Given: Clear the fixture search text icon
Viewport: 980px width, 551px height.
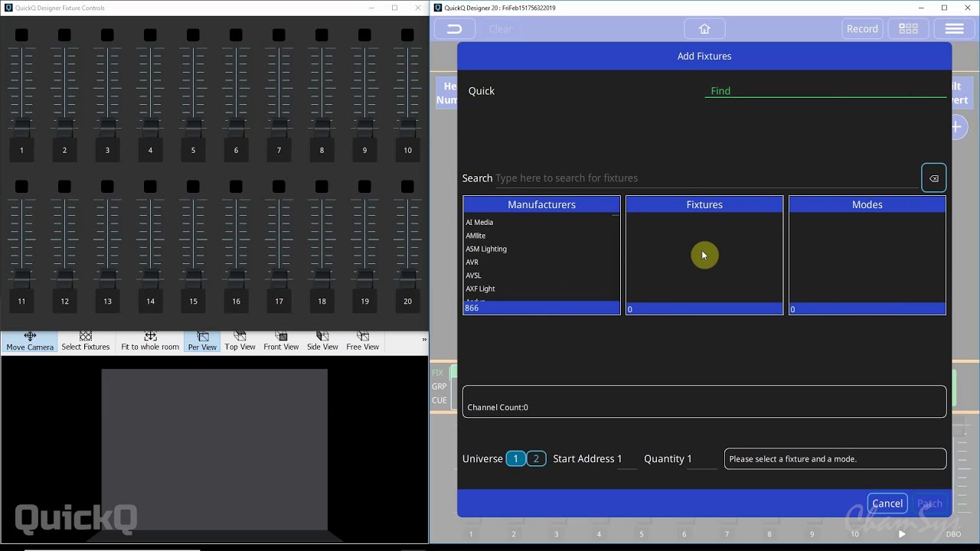Looking at the screenshot, I should (933, 178).
